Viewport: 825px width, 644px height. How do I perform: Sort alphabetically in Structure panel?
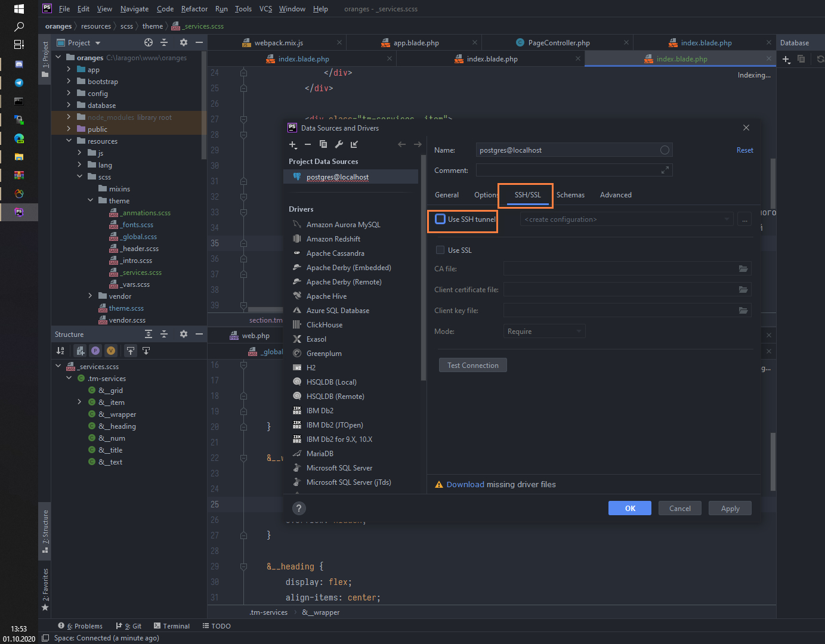coord(60,351)
